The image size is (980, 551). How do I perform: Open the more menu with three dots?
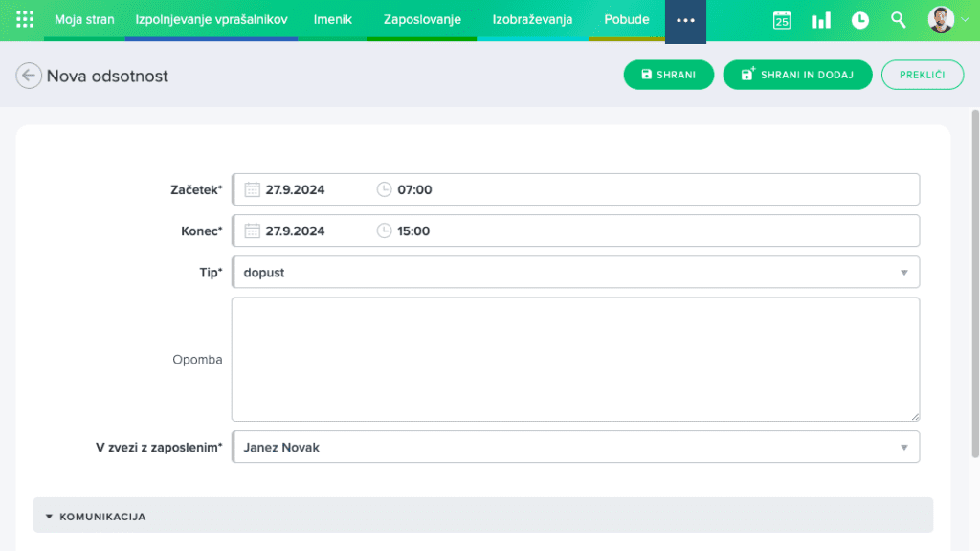pyautogui.click(x=685, y=20)
